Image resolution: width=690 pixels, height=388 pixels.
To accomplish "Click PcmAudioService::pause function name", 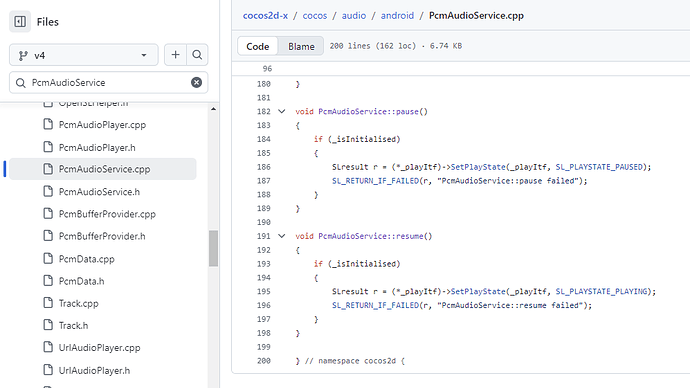I will [368, 111].
